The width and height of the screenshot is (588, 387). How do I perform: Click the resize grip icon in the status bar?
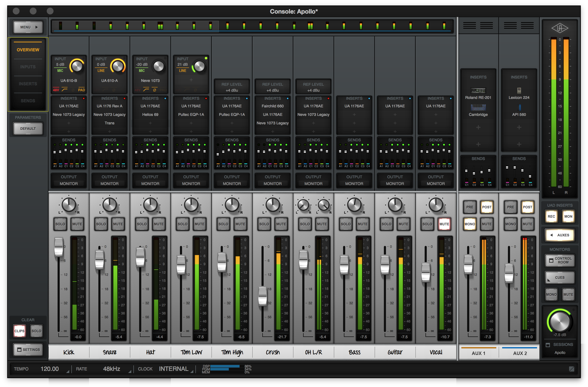(571, 369)
